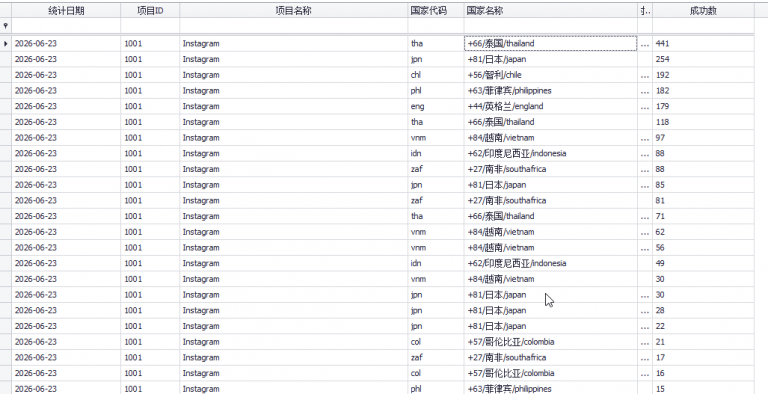Select the success count cell 85

[703, 185]
